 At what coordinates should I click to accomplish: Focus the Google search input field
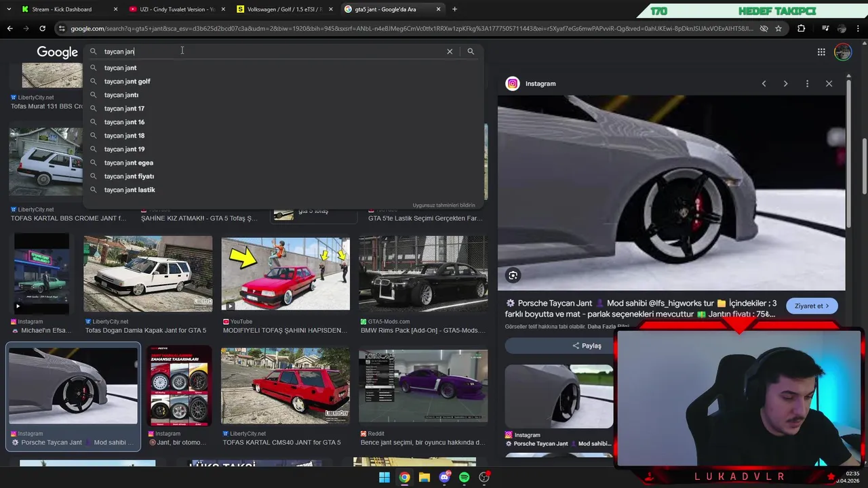coord(271,52)
